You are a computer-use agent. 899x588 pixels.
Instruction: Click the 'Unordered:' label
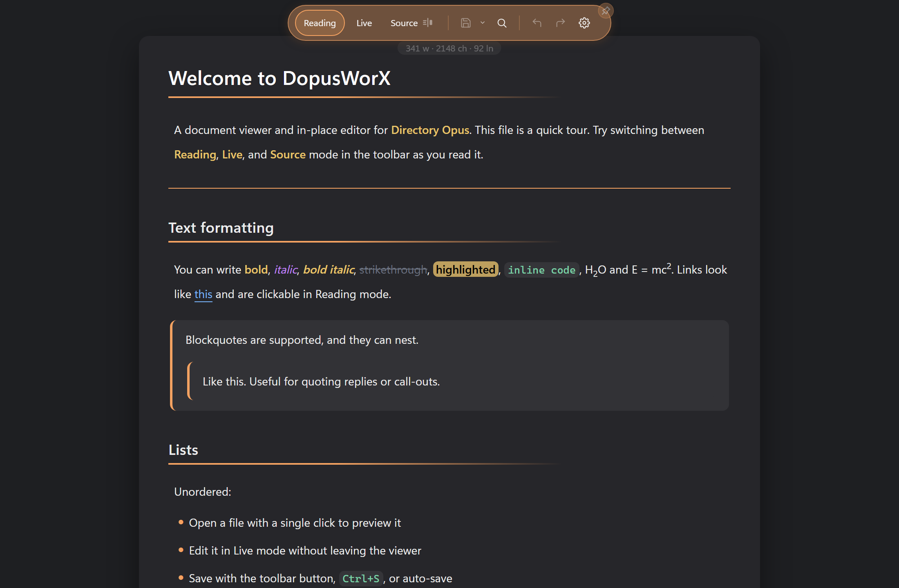(203, 492)
